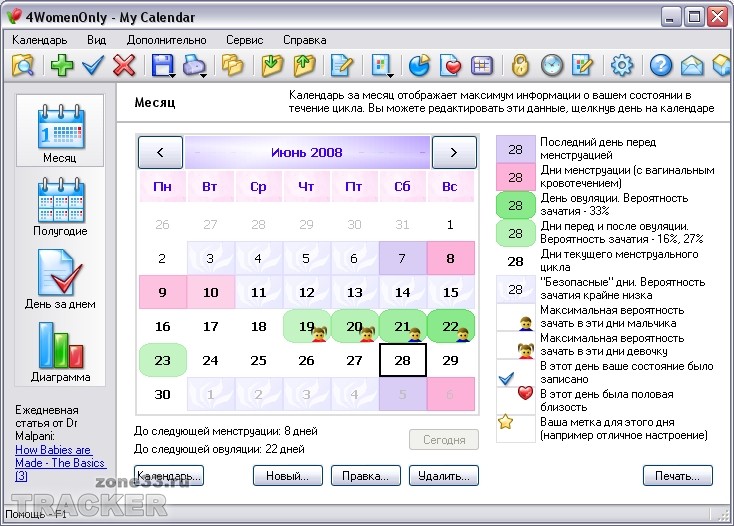Open the Справка menu
Screen dimensions: 734x526
coord(305,40)
